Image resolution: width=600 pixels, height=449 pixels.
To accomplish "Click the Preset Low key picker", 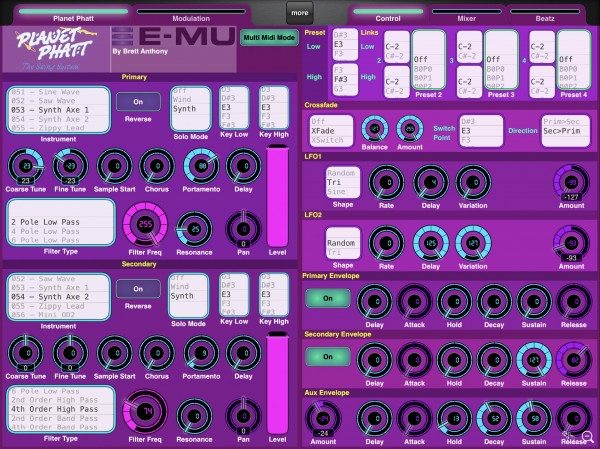I will (345, 44).
